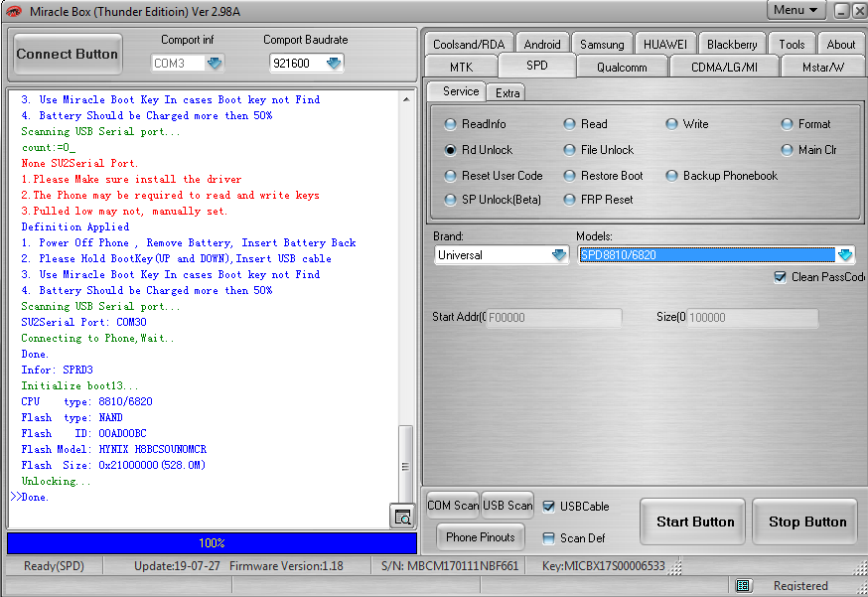Select the Read radio option

[x=586, y=124]
